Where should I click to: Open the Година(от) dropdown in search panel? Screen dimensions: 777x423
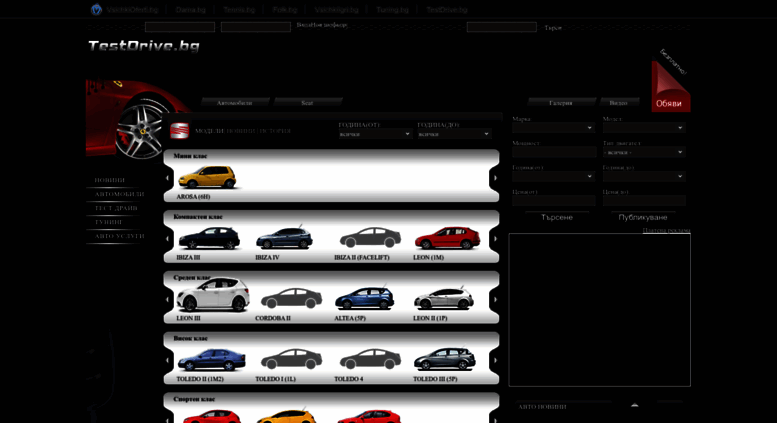[x=554, y=176]
